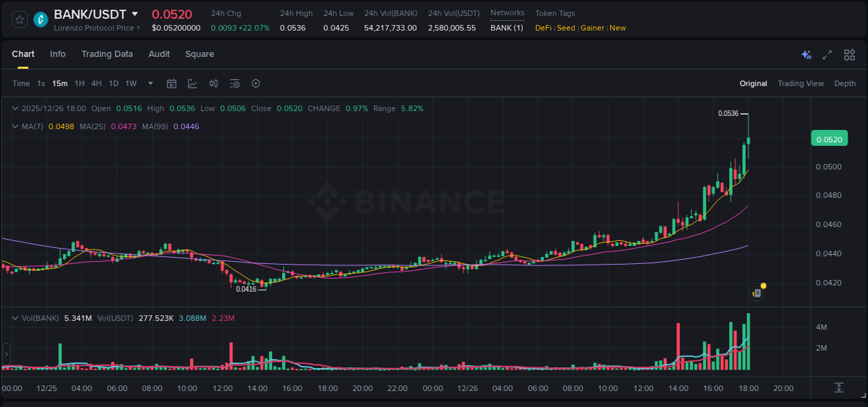Viewport: 868px width, 407px height.
Task: Favorite BANK/USDT using the star icon
Action: pyautogui.click(x=19, y=19)
